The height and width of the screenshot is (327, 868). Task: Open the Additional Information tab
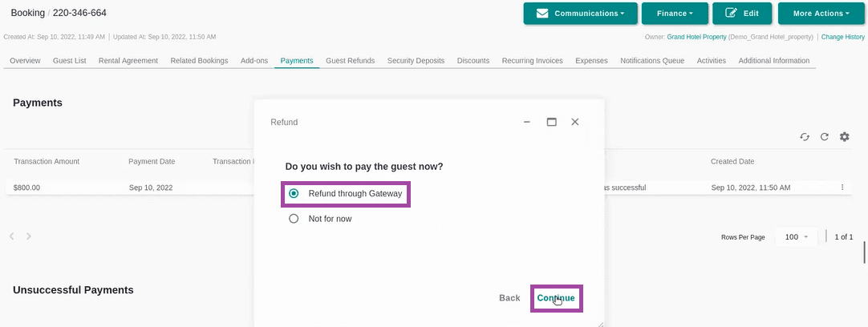(774, 61)
